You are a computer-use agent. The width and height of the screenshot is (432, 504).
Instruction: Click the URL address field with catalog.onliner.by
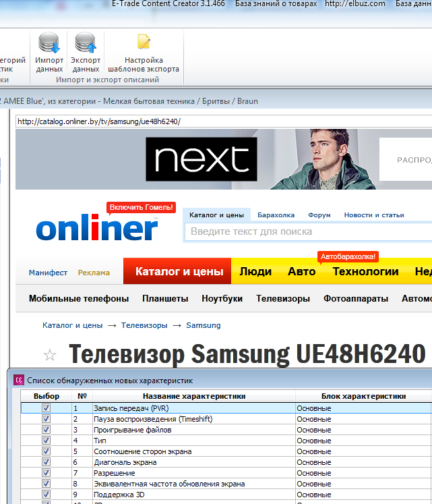point(224,121)
